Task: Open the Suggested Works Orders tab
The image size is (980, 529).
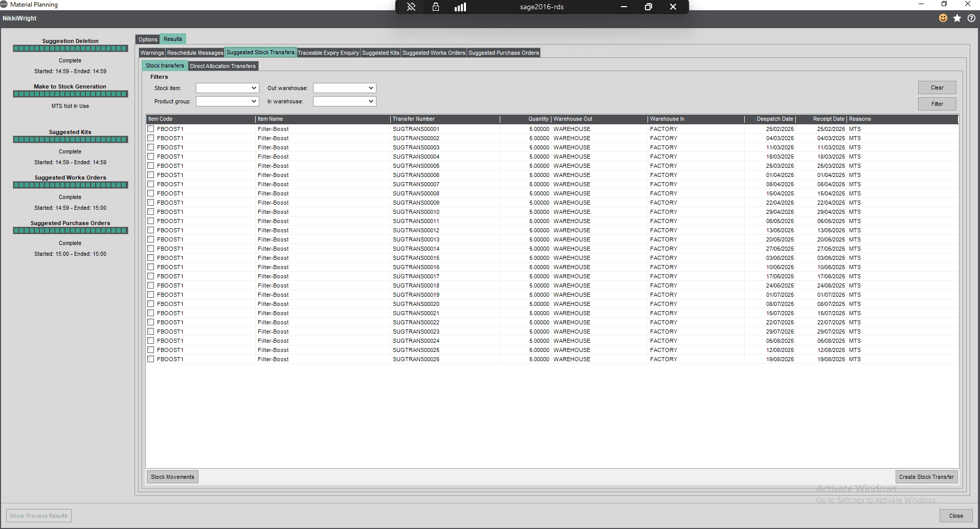Action: coord(434,53)
